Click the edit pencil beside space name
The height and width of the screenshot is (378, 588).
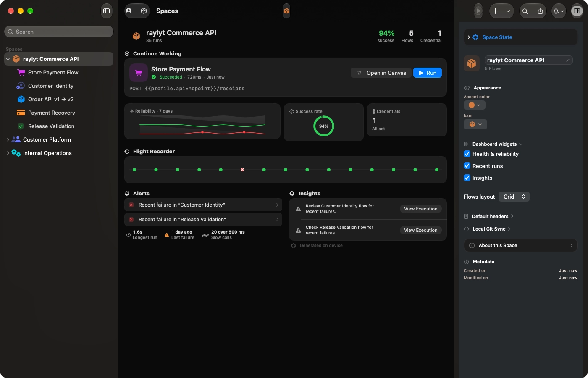(567, 60)
